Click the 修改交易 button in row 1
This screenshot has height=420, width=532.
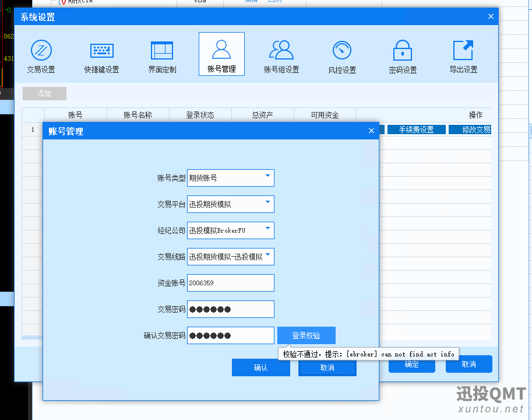[470, 129]
